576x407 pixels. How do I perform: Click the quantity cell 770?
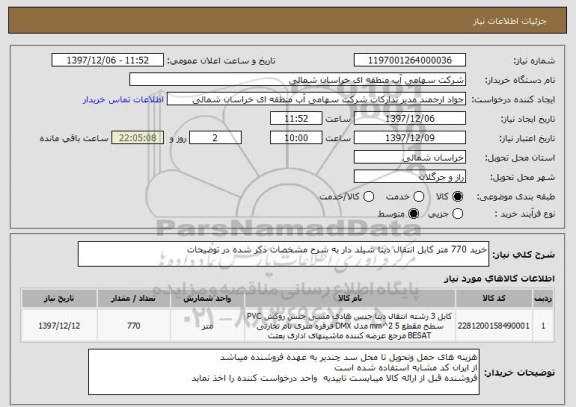(x=134, y=326)
